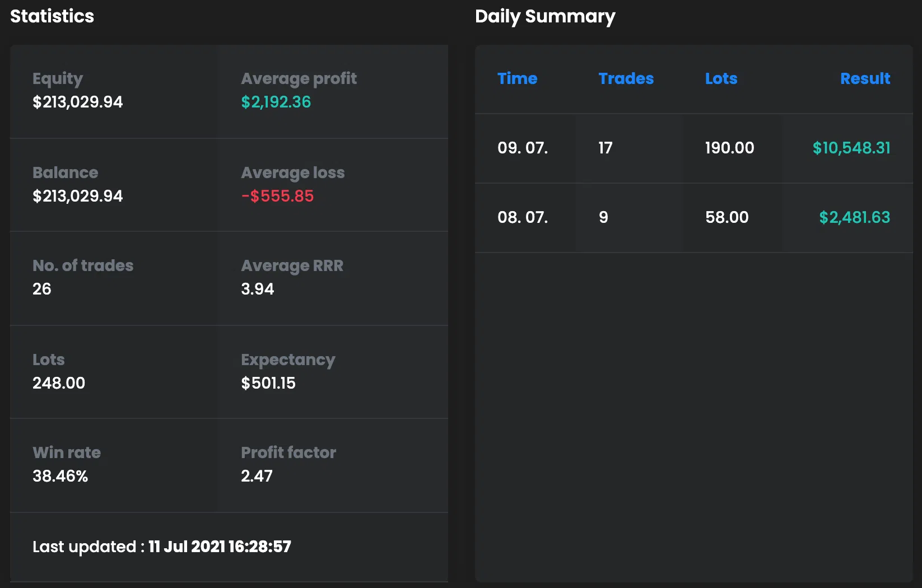
Task: Select the Equity value $213,029.94
Action: pos(78,102)
